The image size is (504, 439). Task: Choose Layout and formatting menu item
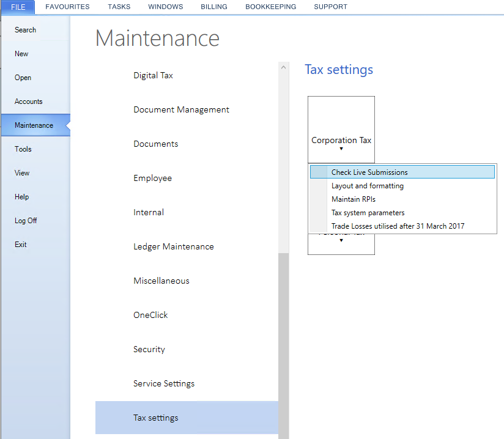402,186
